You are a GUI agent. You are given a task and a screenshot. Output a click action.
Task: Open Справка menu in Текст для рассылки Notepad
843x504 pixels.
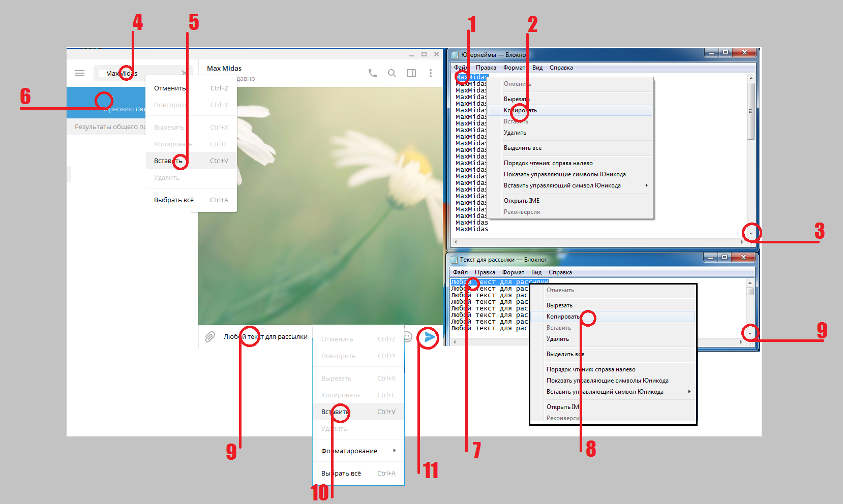tap(560, 272)
